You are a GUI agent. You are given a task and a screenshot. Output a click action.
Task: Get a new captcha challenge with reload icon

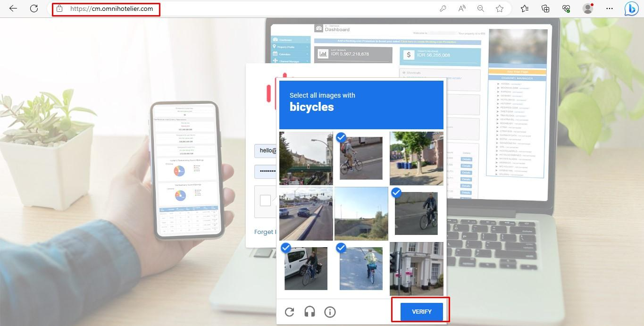[290, 312]
